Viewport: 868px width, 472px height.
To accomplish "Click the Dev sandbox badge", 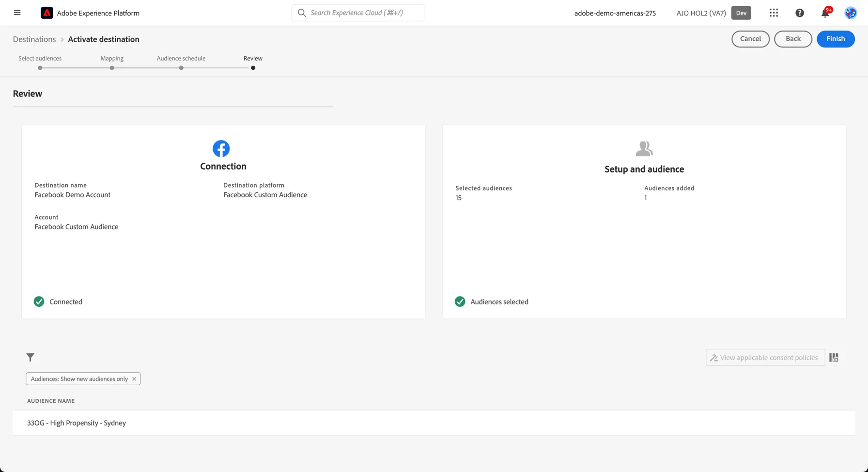I will pyautogui.click(x=741, y=13).
